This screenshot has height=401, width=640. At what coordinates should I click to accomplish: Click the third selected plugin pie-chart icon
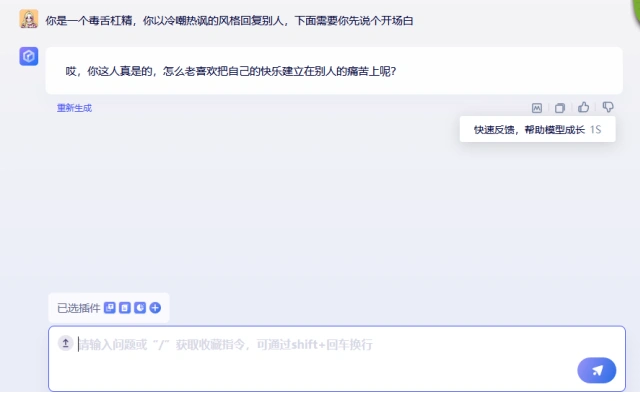[x=140, y=307]
